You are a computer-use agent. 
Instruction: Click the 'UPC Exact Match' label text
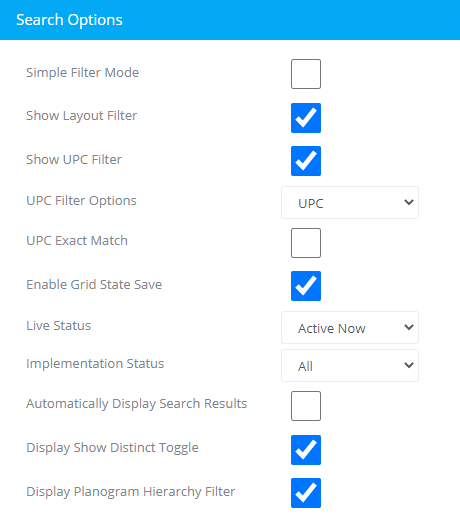coord(77,241)
